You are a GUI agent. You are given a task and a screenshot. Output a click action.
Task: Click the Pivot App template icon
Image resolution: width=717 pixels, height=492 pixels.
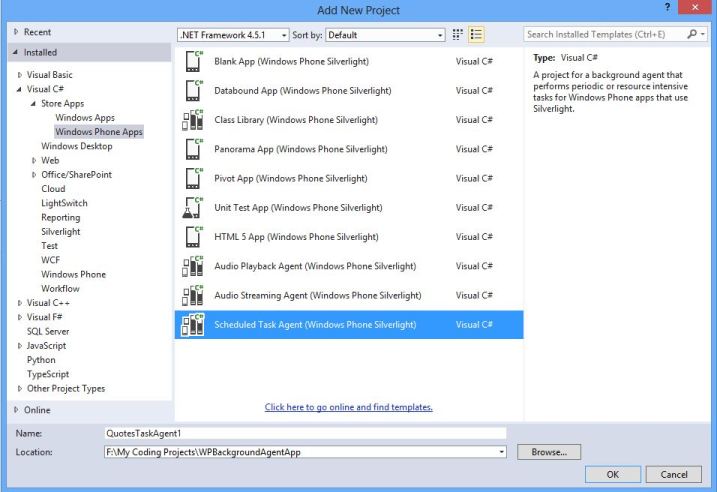point(193,178)
